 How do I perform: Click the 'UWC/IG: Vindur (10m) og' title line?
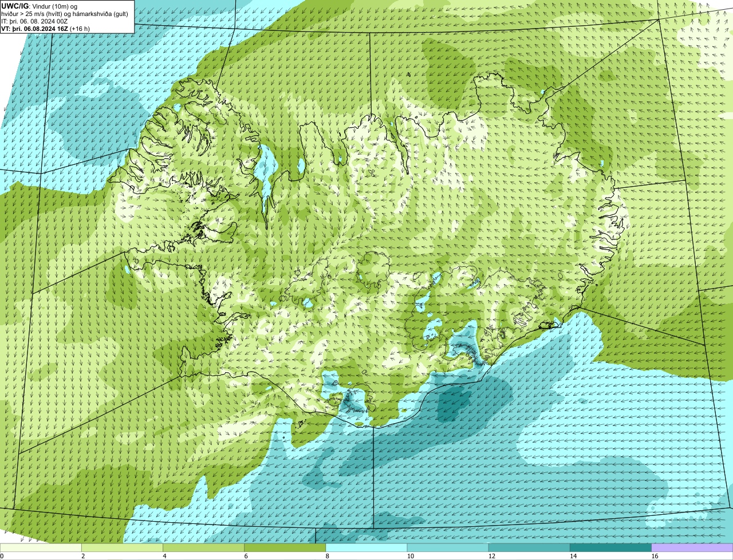point(39,6)
